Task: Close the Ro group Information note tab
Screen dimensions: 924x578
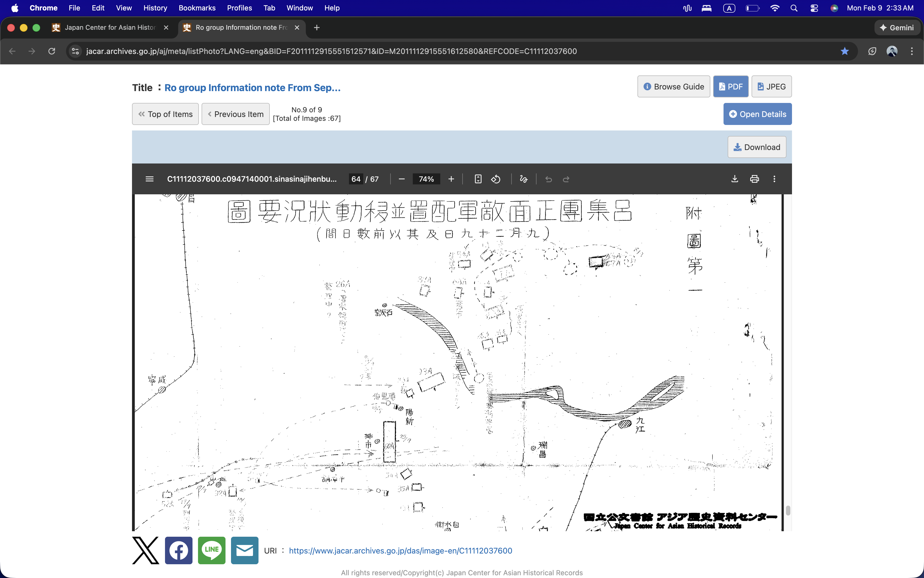Action: point(297,28)
